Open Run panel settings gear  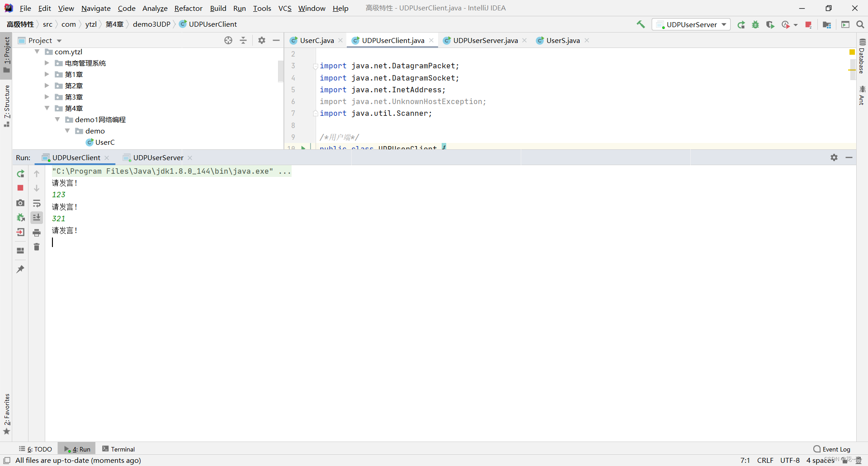pos(834,157)
